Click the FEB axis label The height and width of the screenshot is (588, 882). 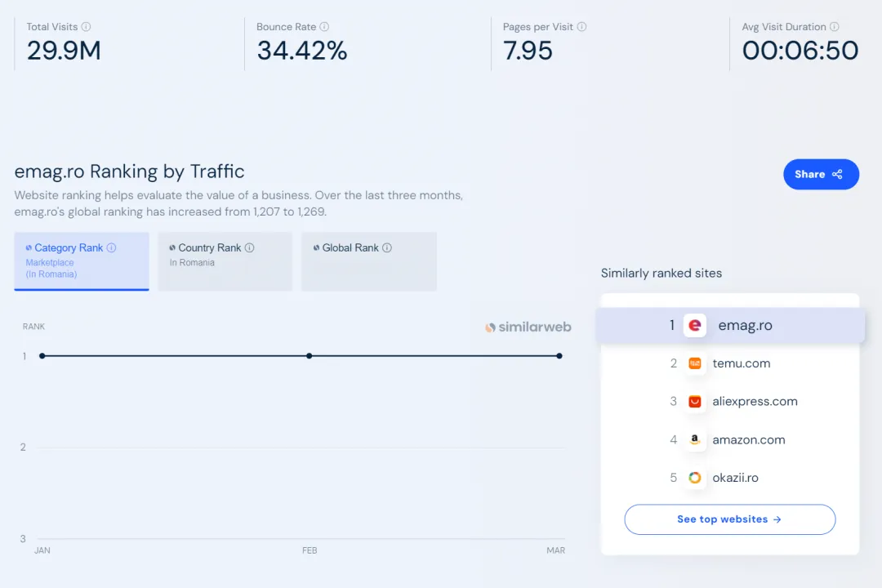[310, 550]
